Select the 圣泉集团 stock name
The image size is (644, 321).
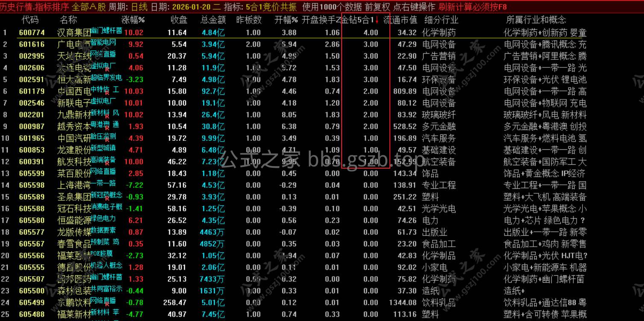pyautogui.click(x=74, y=197)
